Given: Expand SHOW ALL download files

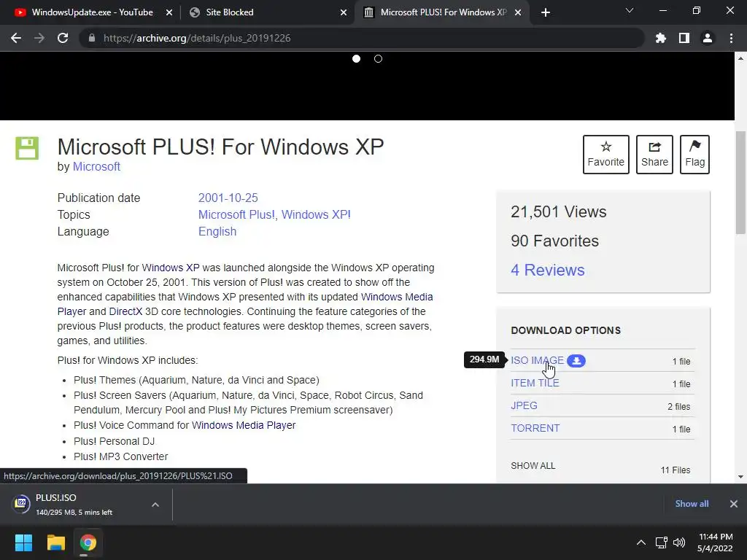Looking at the screenshot, I should pos(533,466).
